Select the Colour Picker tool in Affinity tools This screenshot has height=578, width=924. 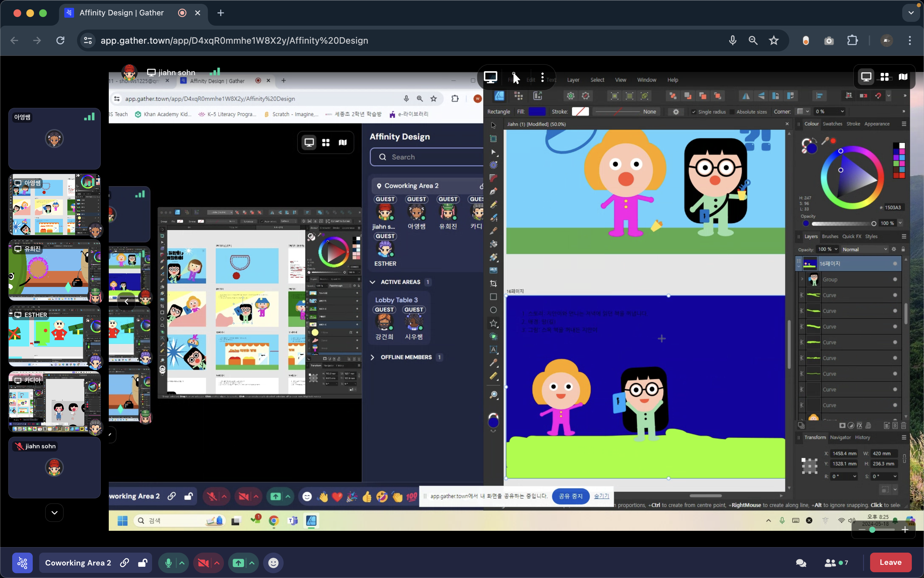tap(493, 363)
